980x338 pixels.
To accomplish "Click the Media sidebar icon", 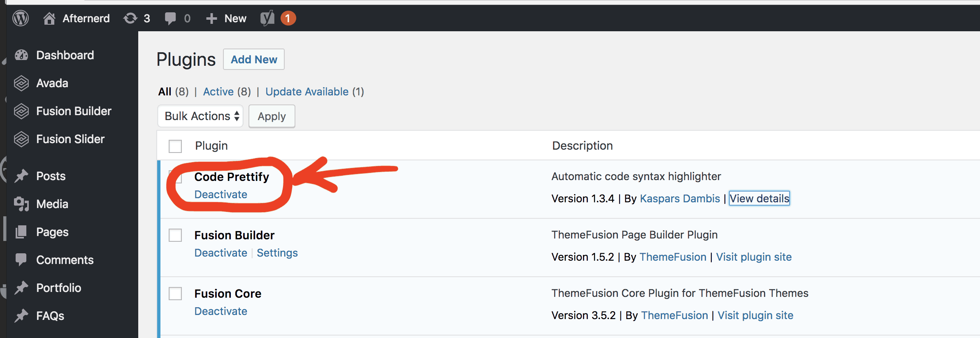I will click(x=21, y=204).
